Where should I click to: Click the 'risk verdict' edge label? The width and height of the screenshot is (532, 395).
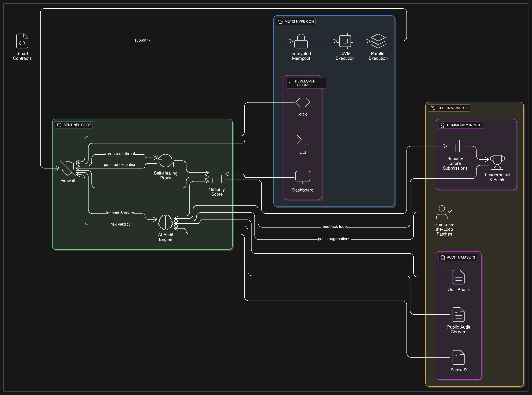[120, 224]
